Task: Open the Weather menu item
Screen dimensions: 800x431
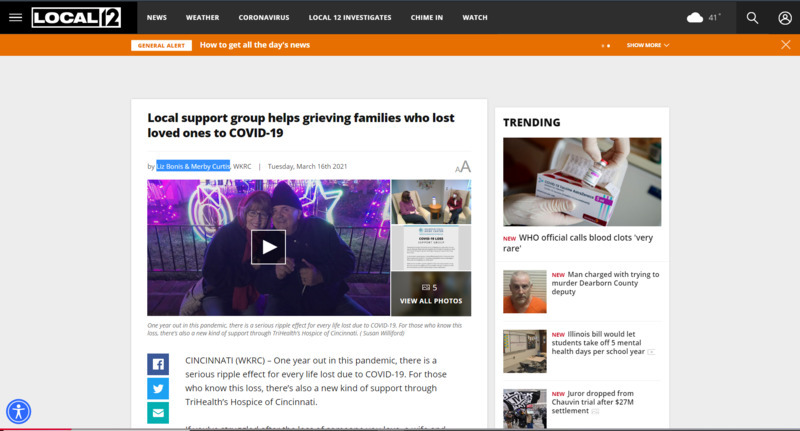Action: click(x=203, y=17)
